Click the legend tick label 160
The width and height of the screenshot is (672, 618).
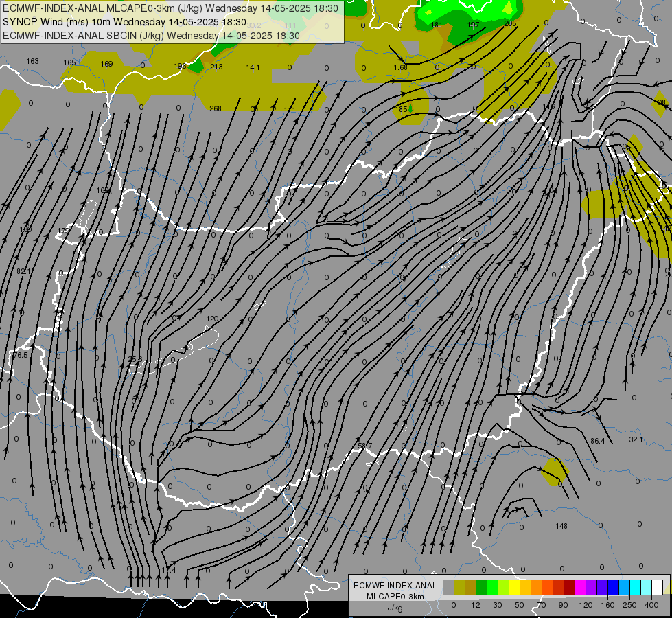coord(607,605)
